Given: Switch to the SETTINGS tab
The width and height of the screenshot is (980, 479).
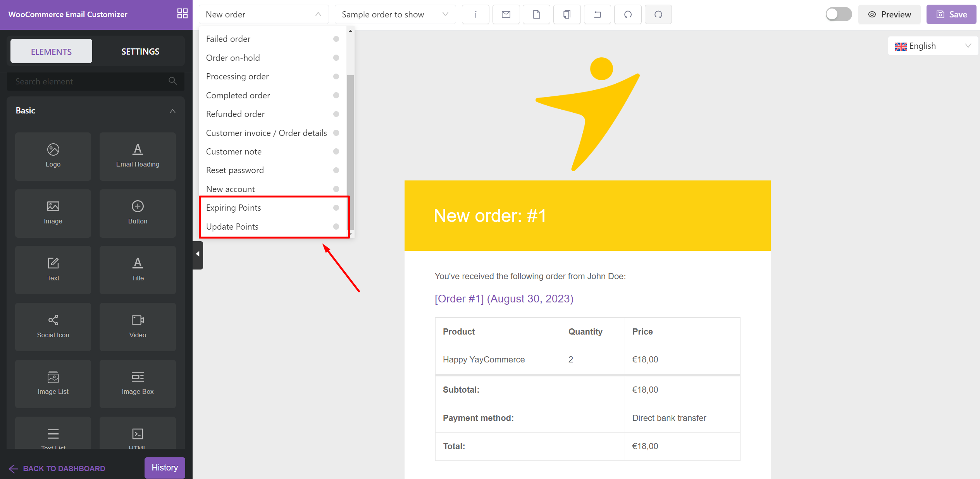Looking at the screenshot, I should pos(140,52).
